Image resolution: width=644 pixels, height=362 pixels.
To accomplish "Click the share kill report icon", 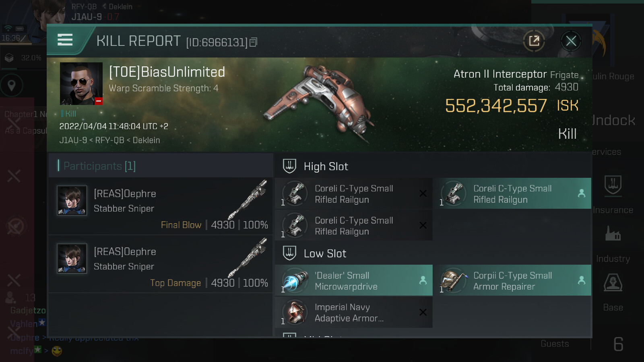I will pos(534,41).
